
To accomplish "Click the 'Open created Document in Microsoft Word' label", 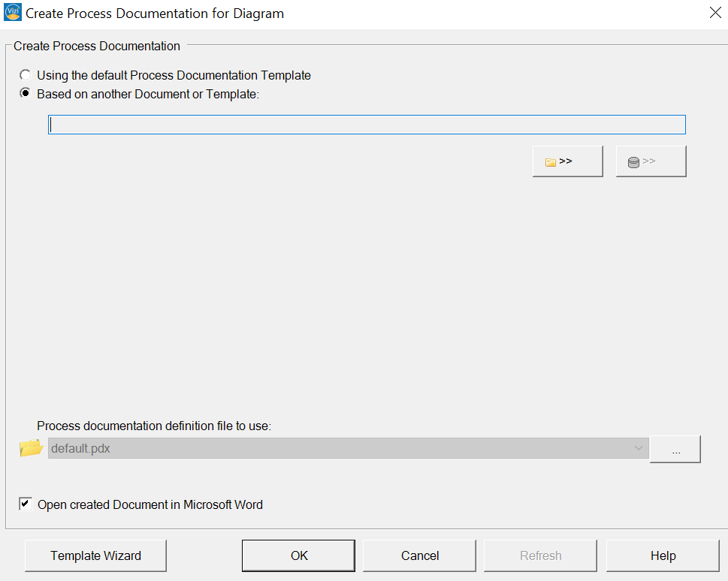I will coord(150,504).
